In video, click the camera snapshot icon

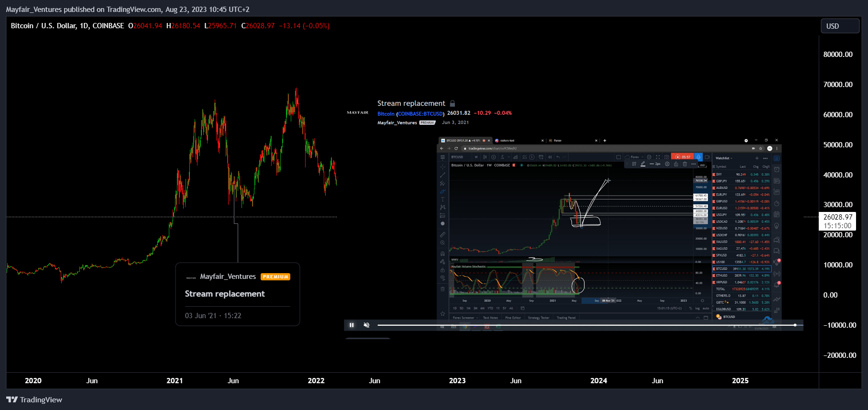point(666,157)
